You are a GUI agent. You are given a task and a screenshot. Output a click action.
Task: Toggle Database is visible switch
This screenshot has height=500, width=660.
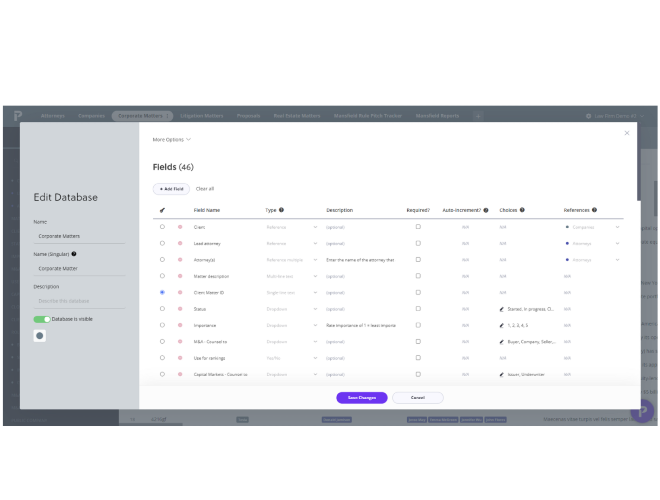[42, 319]
